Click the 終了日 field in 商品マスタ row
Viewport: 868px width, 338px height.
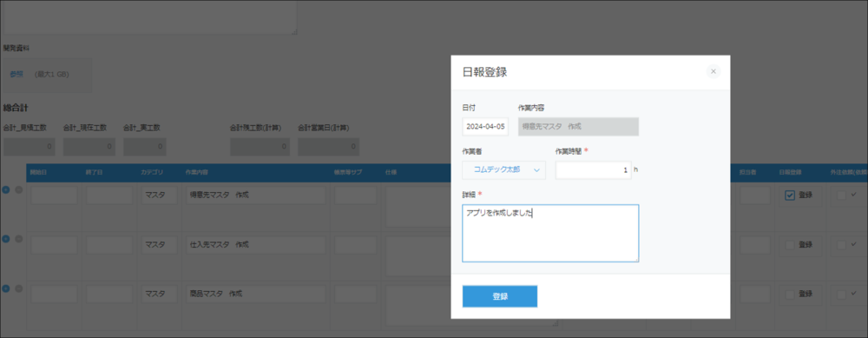(x=109, y=294)
